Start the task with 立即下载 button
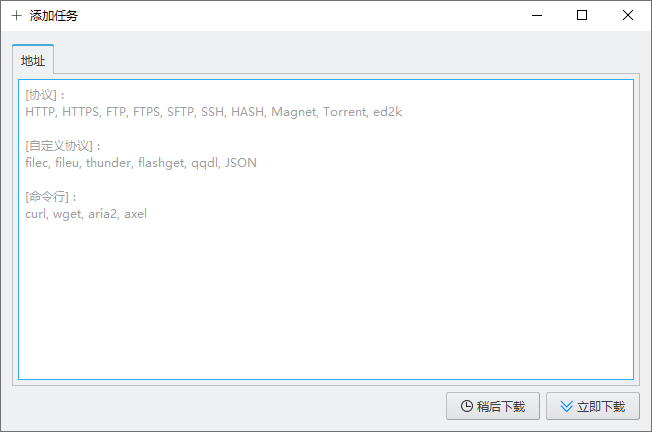Screen dimensions: 652x432 click(x=593, y=406)
